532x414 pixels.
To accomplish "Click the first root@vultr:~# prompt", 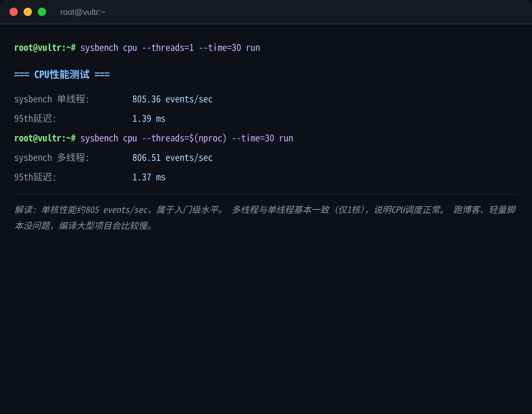I will pyautogui.click(x=45, y=48).
